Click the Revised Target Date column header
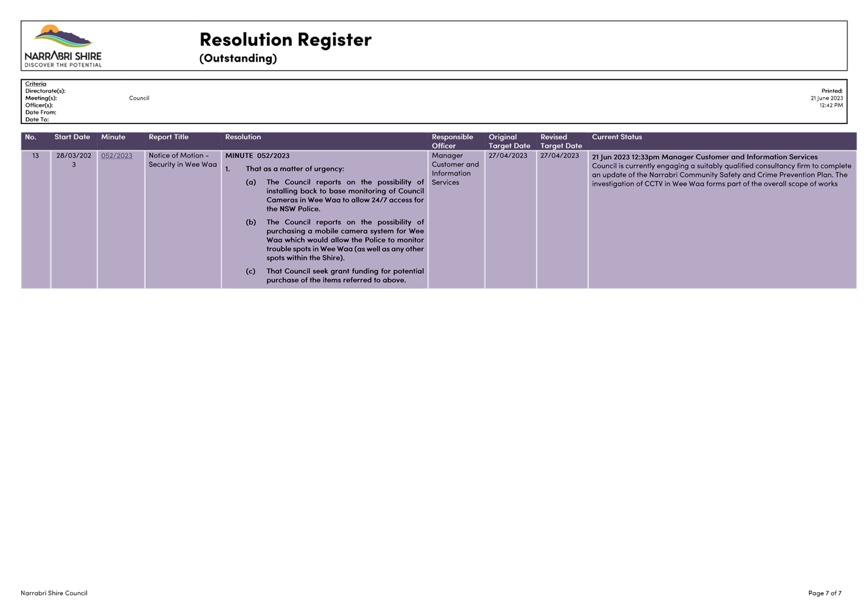The width and height of the screenshot is (868, 614). [x=561, y=141]
